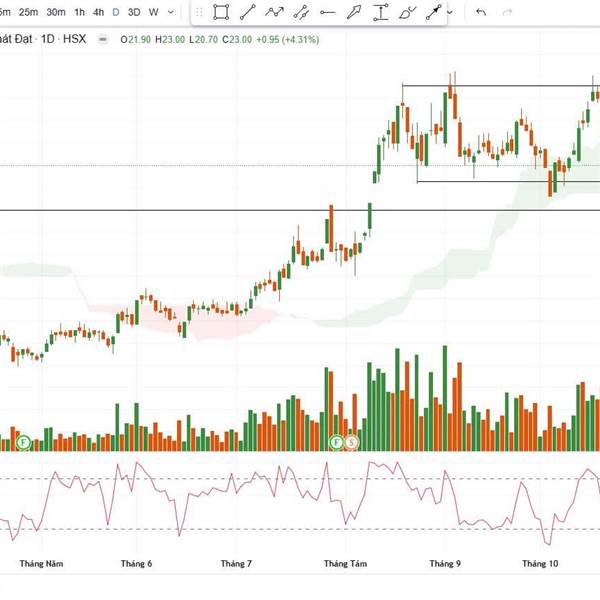Click the Tháng 6 date label
The height and width of the screenshot is (600, 600).
(x=136, y=563)
